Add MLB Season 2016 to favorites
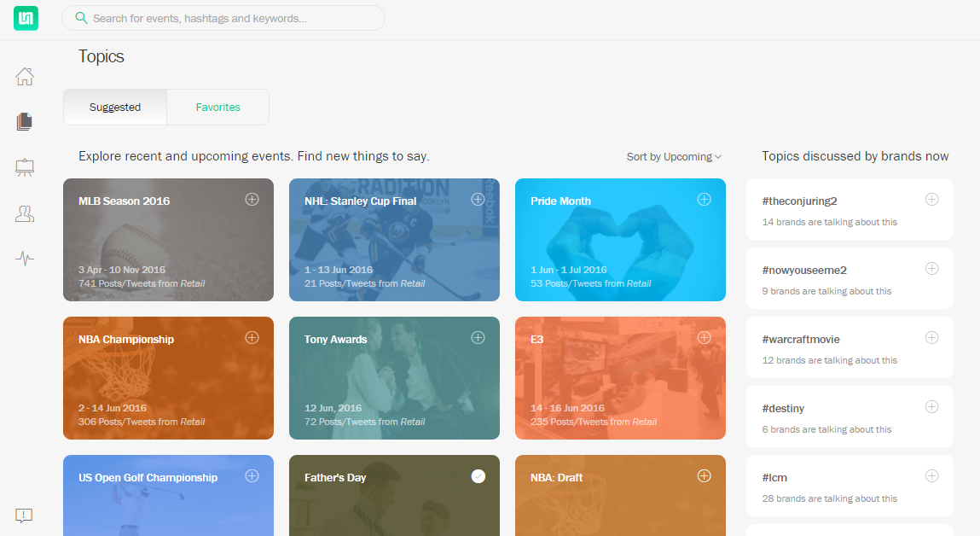980x536 pixels. (252, 200)
